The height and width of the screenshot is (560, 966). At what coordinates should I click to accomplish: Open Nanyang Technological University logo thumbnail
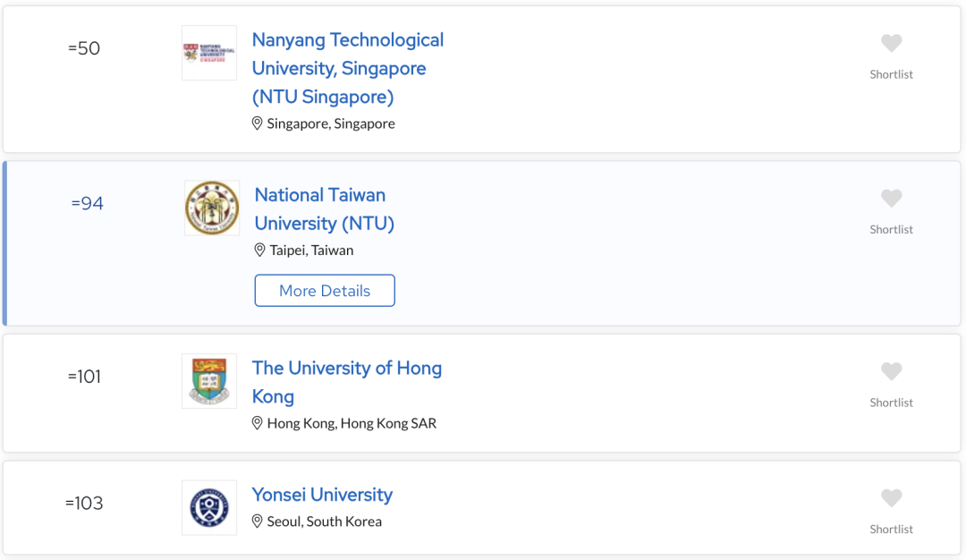point(208,53)
